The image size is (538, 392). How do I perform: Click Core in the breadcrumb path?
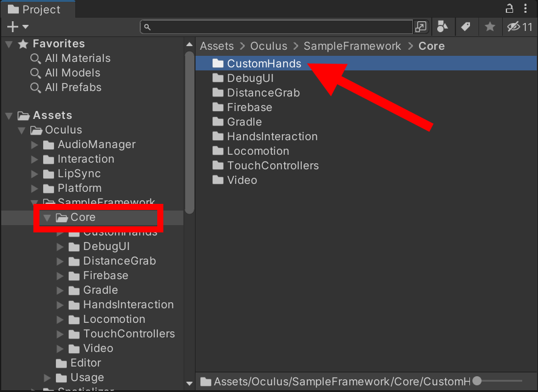point(431,46)
